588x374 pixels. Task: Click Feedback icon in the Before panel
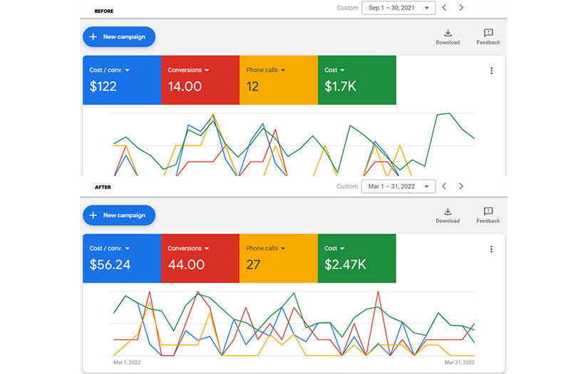tap(488, 33)
